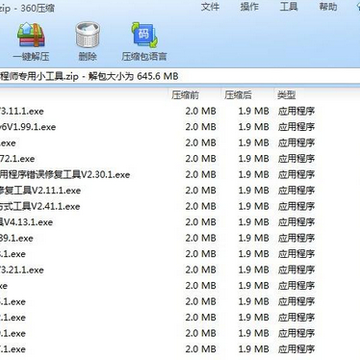Select the file ending in 6V1.99.1.exe
Image resolution: width=360 pixels, height=360 pixels.
point(28,127)
